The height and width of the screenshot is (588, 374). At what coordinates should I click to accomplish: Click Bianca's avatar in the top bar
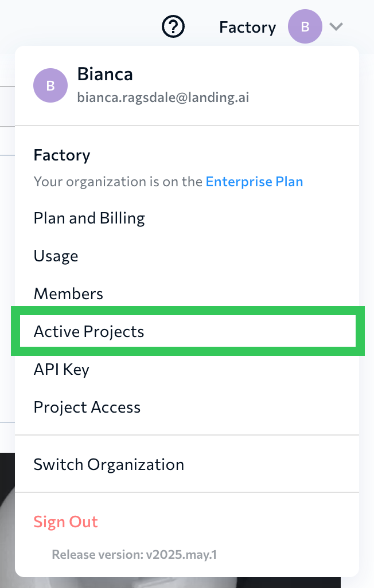305,26
